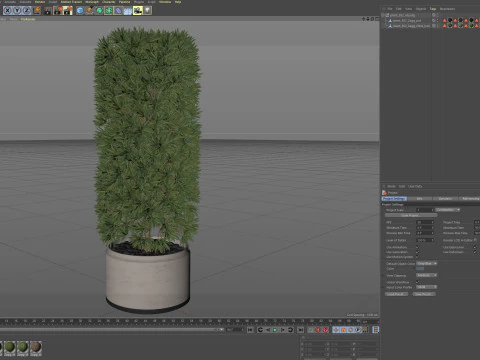The height and width of the screenshot is (360, 480).
Task: Toggle Use Generators checkbox
Action: pos(417,252)
